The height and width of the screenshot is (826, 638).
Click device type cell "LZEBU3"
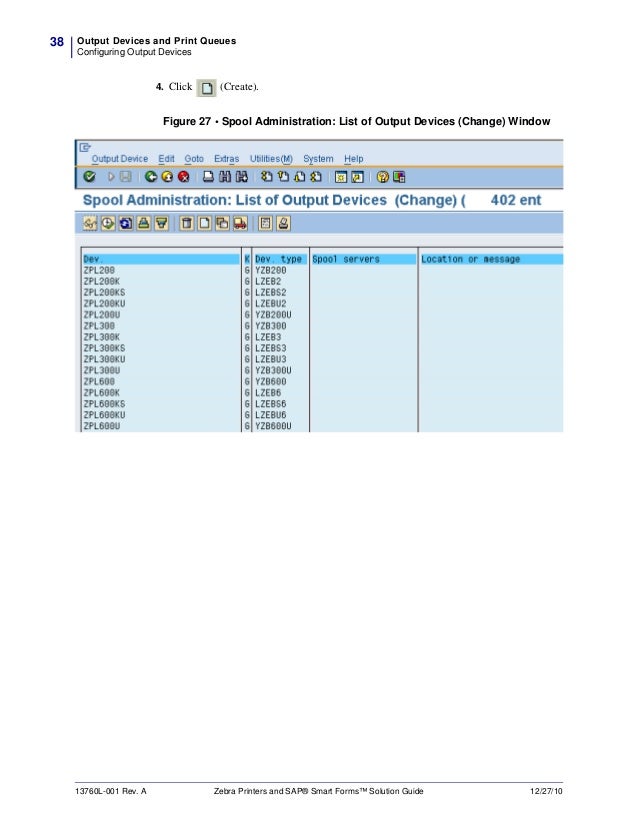[271, 359]
